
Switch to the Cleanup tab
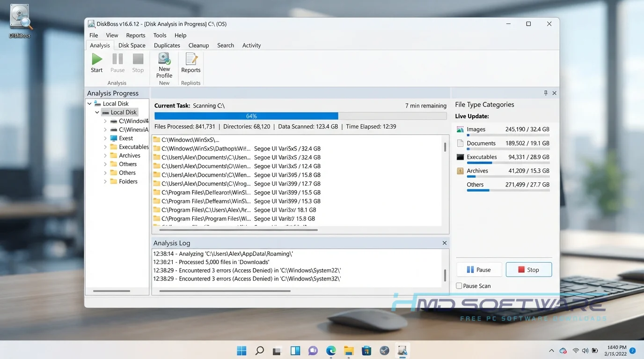(198, 45)
